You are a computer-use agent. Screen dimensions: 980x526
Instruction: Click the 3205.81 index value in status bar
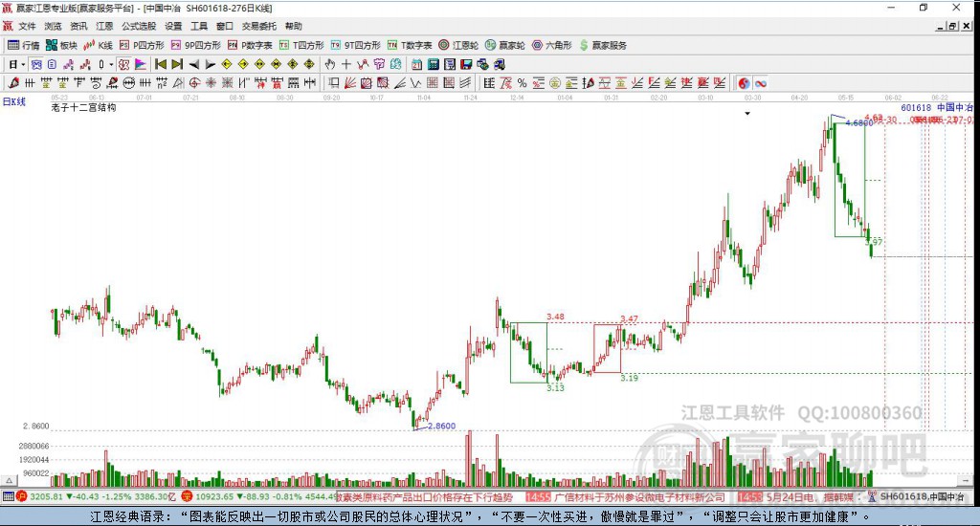(46, 497)
